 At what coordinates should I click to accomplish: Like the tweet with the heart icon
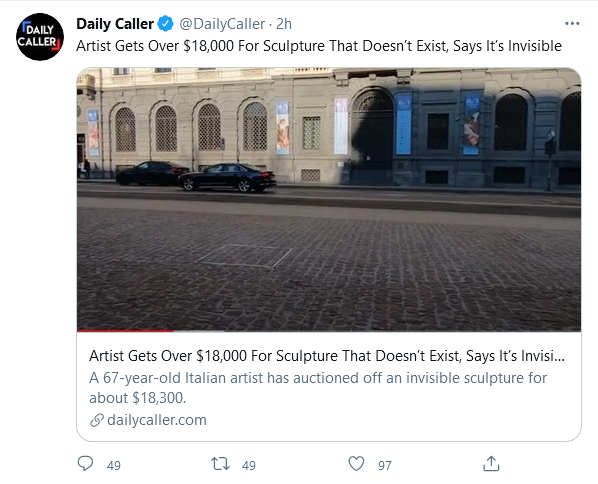pos(356,464)
